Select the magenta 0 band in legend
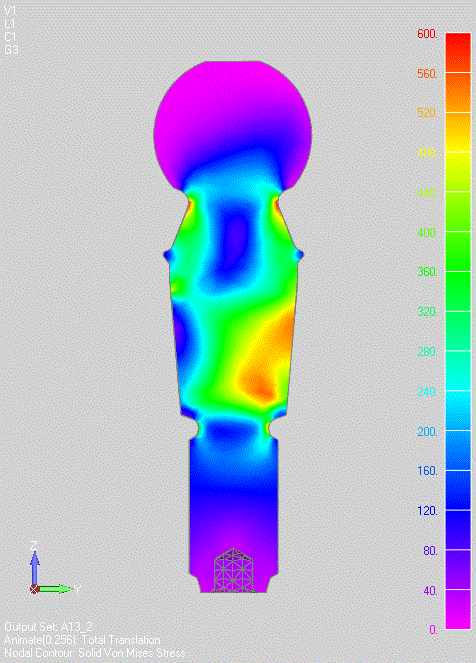This screenshot has height=663, width=476. click(458, 610)
